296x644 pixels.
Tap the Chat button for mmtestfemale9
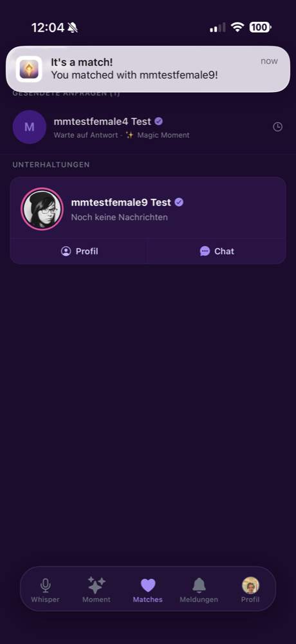click(x=217, y=251)
